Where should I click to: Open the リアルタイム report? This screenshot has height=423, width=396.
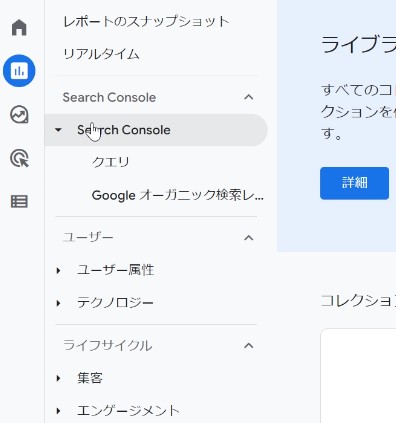coord(101,54)
